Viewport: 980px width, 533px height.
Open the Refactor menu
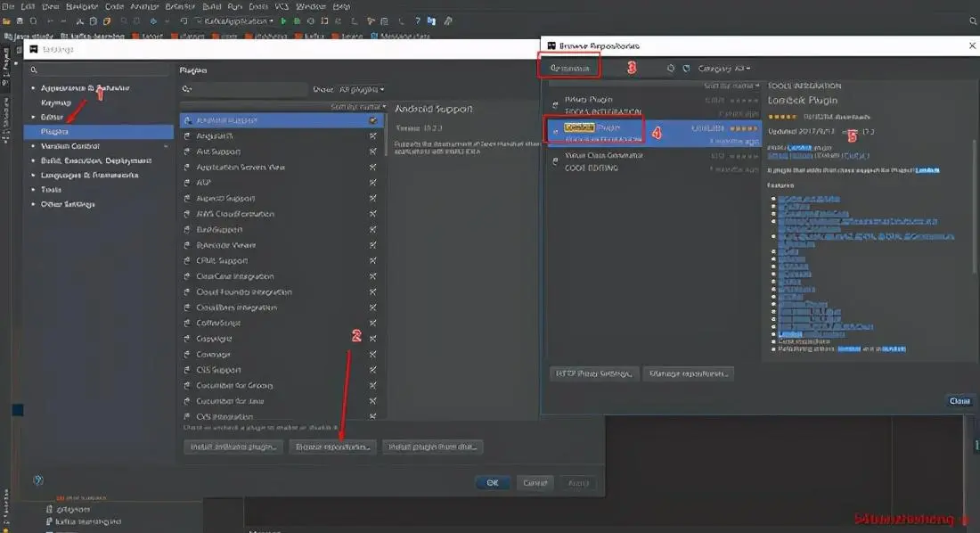pyautogui.click(x=180, y=6)
